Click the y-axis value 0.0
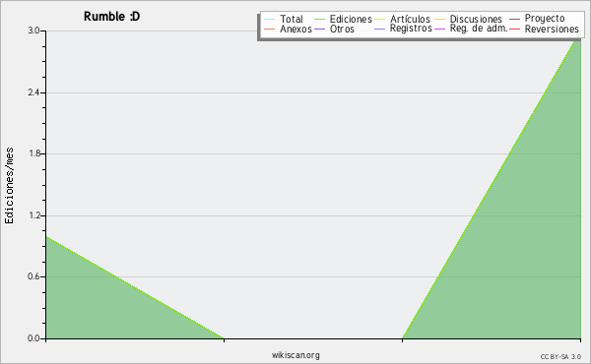591x364 pixels. click(x=33, y=338)
